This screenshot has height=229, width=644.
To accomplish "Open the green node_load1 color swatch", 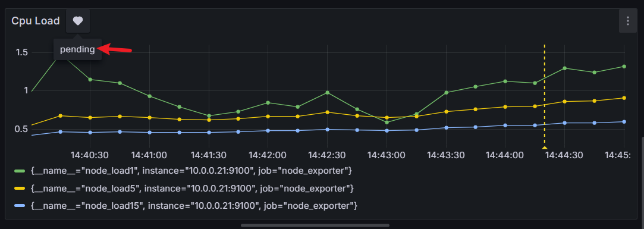I will pos(20,171).
